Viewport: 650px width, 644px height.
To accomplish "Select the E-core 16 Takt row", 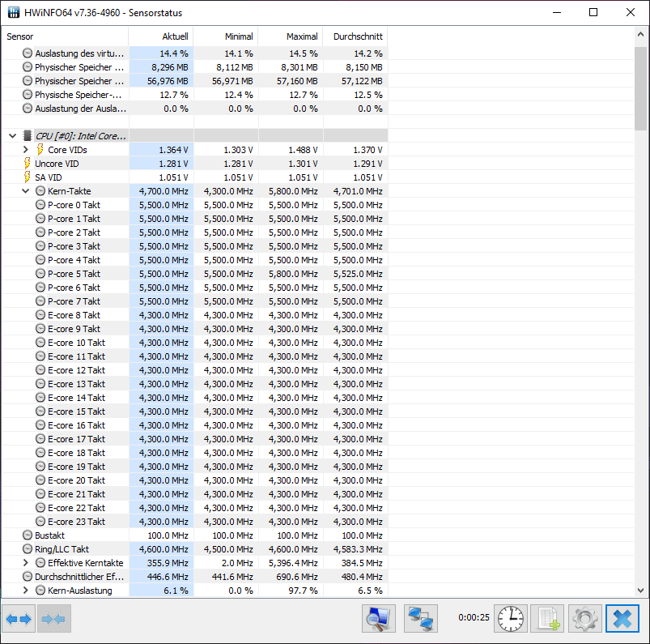I will pos(195,425).
